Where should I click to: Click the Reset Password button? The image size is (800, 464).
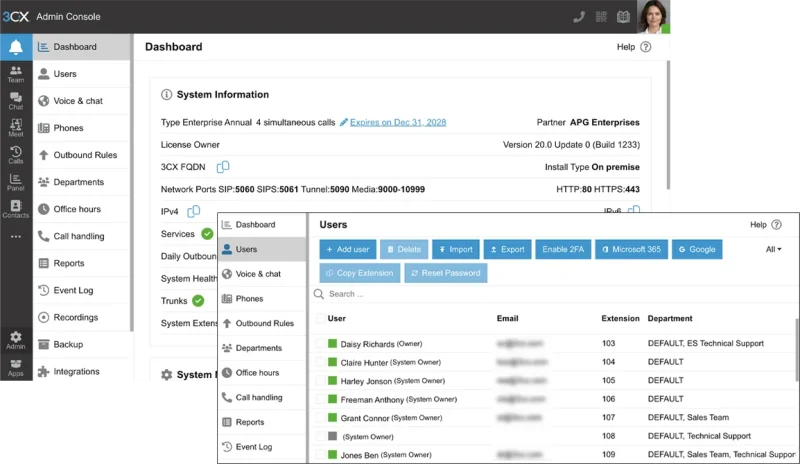coord(446,273)
